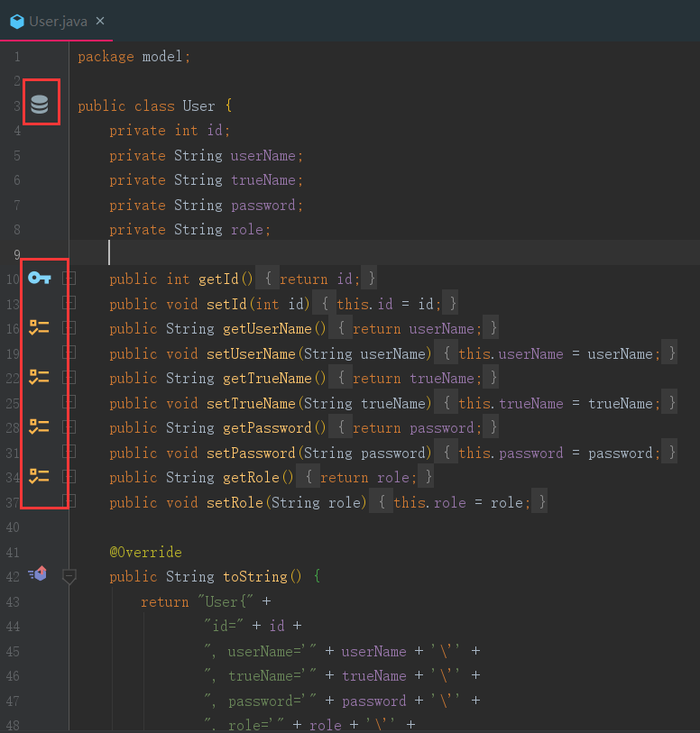Click the gutter icon beside getTrueName
This screenshot has width=700, height=733.
coord(40,377)
